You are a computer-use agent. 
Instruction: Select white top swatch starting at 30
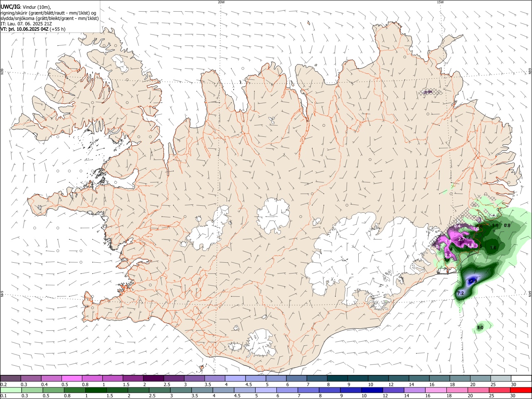tap(521, 378)
